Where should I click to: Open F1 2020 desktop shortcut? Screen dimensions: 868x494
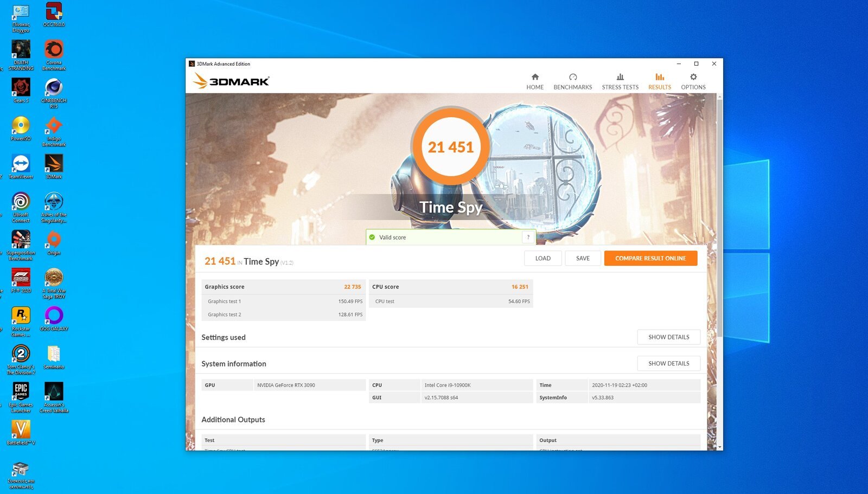[x=21, y=280]
